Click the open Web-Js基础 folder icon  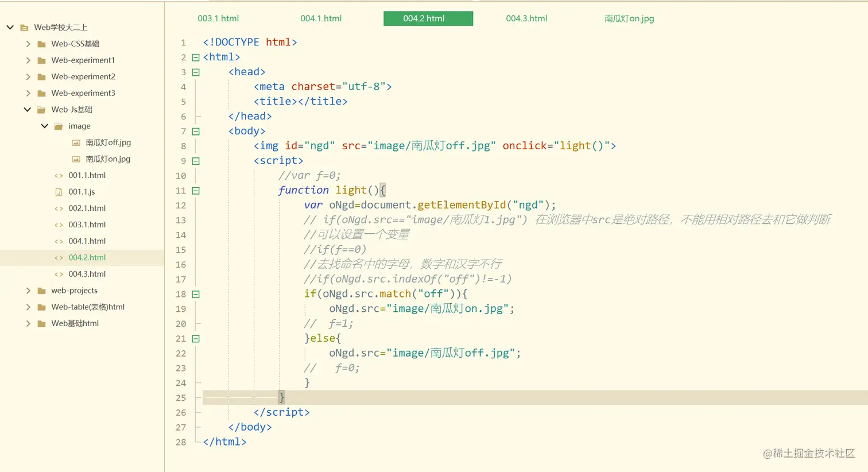tap(41, 110)
